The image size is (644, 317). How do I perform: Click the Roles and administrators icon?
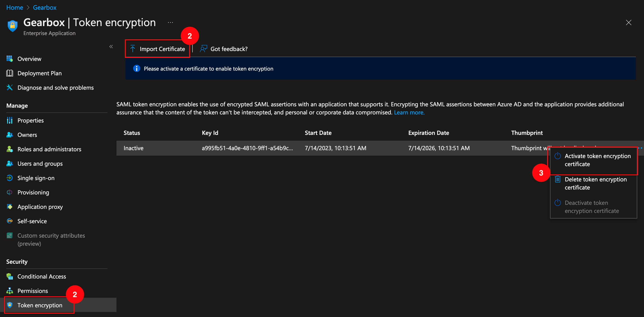click(x=9, y=149)
